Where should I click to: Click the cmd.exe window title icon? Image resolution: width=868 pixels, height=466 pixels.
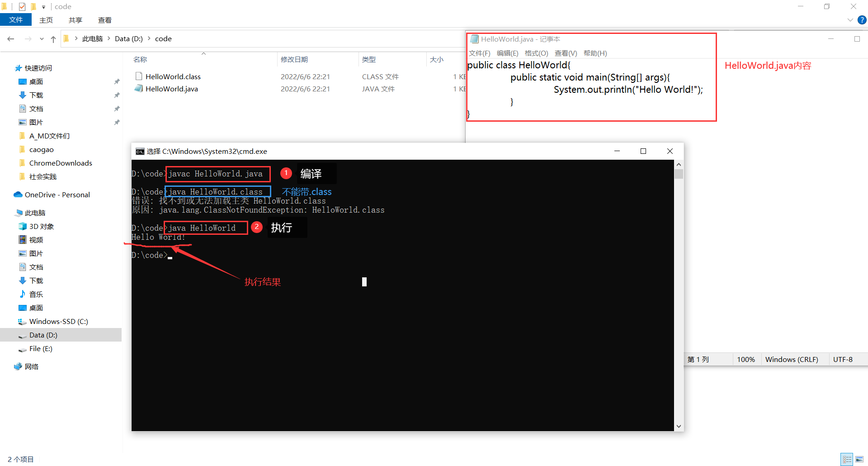click(x=140, y=152)
